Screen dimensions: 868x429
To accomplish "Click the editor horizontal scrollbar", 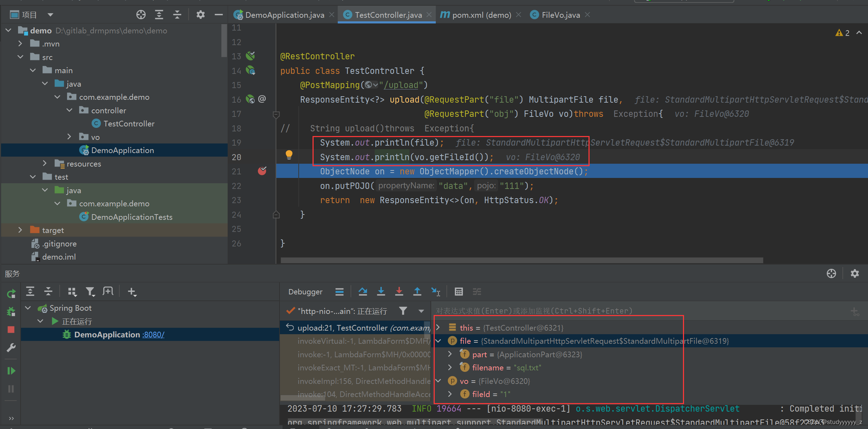I will [x=521, y=260].
